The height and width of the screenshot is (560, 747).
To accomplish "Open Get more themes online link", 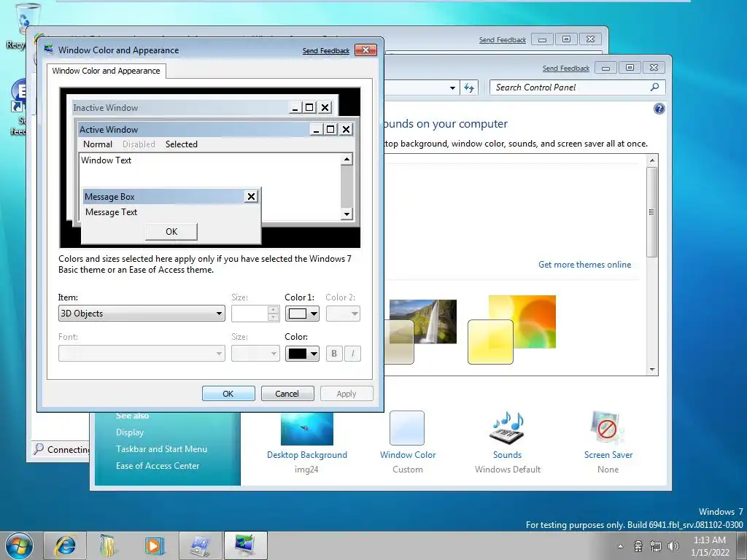I will click(584, 264).
